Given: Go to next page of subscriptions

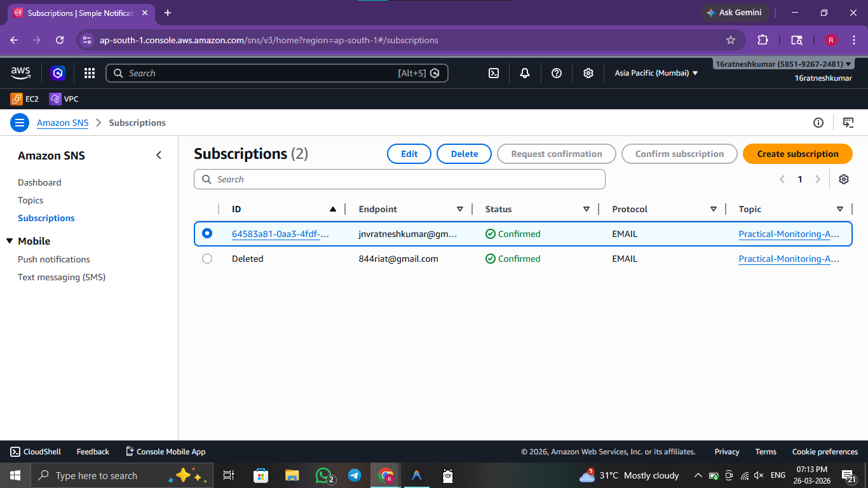Looking at the screenshot, I should [818, 179].
